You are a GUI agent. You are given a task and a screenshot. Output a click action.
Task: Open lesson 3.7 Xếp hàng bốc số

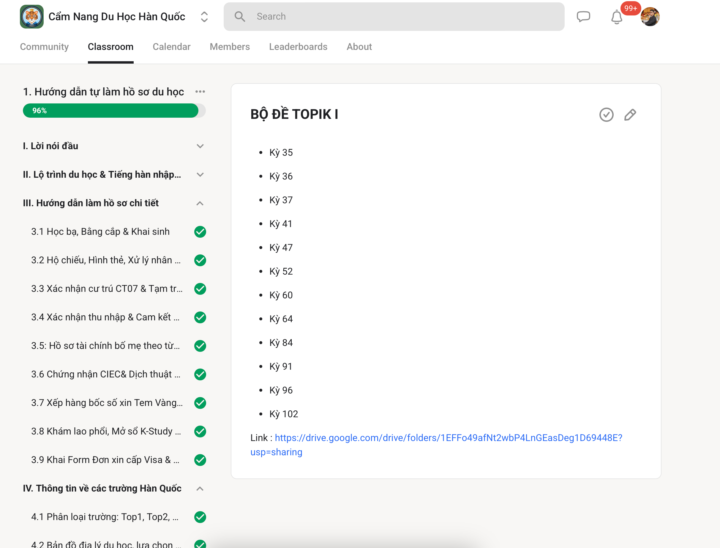click(x=107, y=403)
